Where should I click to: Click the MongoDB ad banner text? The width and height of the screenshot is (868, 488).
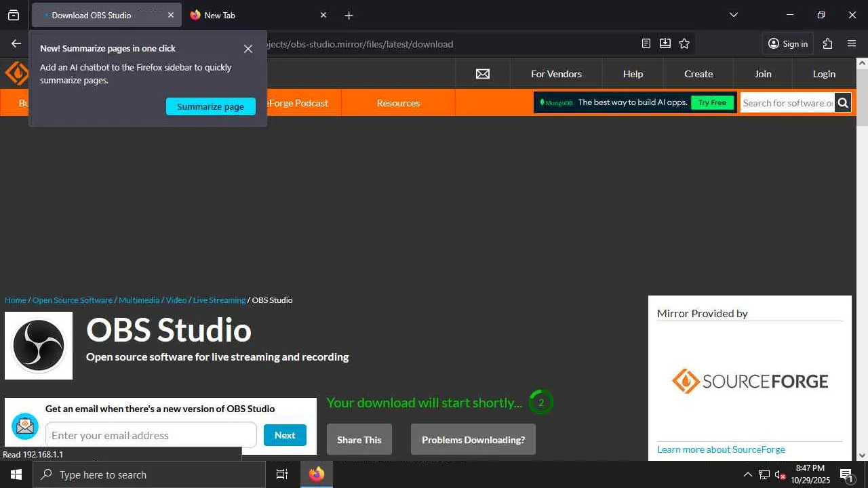click(x=633, y=103)
